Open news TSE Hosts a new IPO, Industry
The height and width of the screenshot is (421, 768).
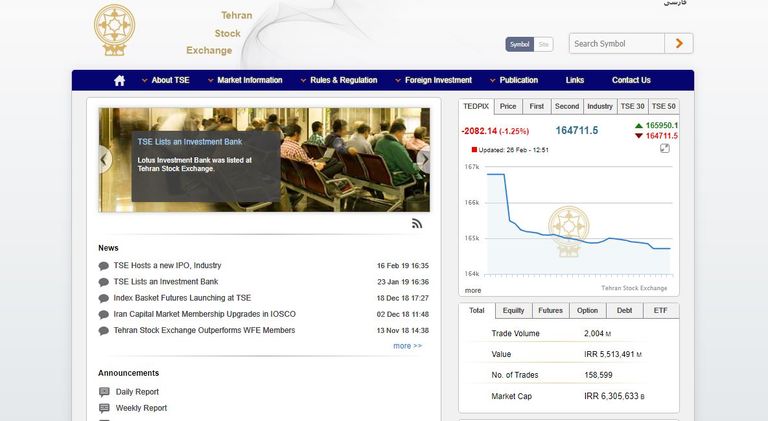(168, 265)
